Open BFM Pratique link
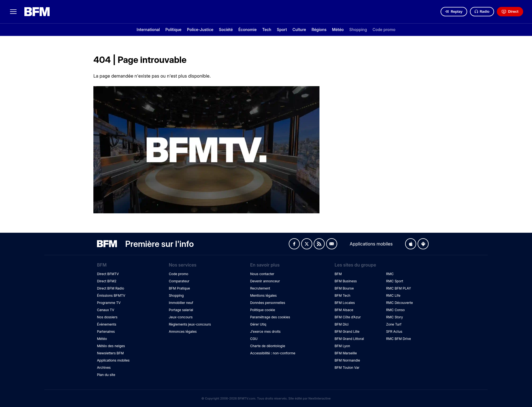 (x=179, y=288)
